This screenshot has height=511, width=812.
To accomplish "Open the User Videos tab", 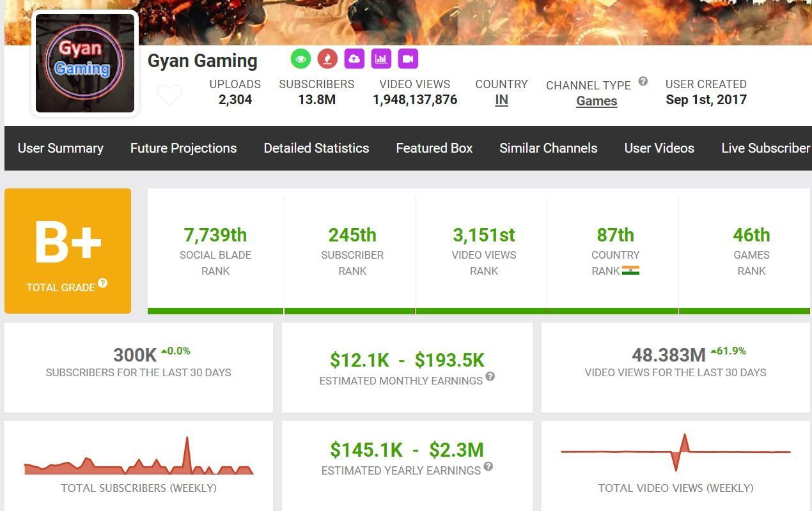I will click(659, 148).
